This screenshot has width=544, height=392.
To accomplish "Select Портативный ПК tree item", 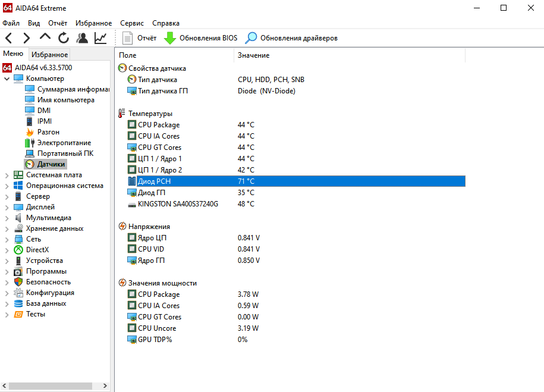I will pos(65,153).
